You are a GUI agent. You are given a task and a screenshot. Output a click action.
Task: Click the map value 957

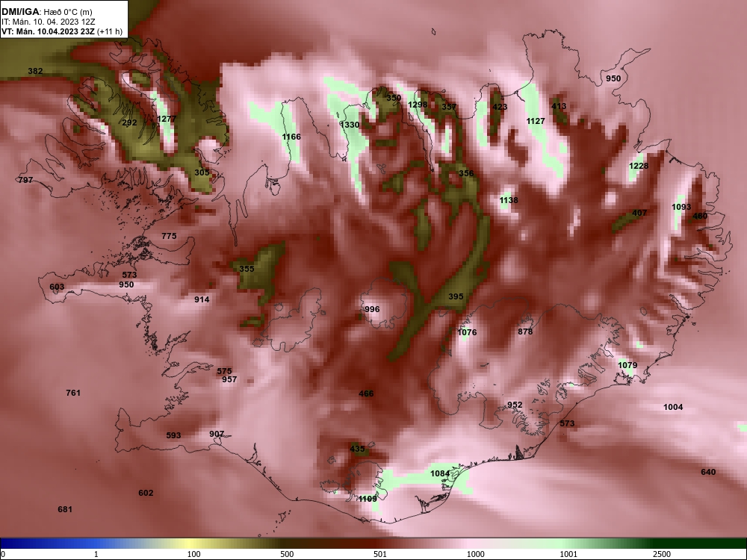click(x=229, y=379)
